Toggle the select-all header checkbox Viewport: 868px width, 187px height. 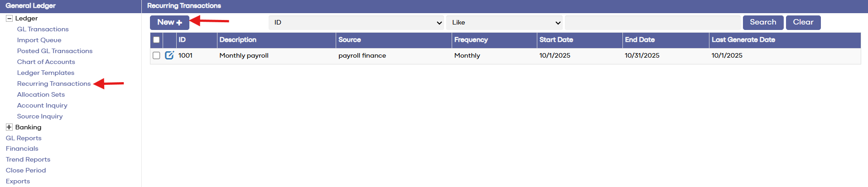(156, 40)
